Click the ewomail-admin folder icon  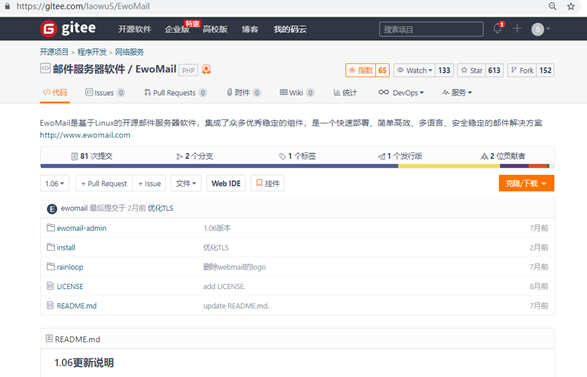click(51, 228)
